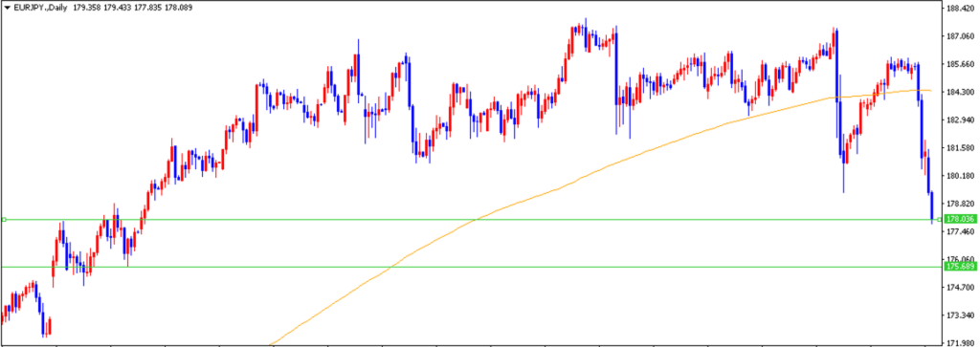Viewport: 980px width, 347px height.
Task: Click the 178.820 price axis label
Action: click(x=961, y=204)
